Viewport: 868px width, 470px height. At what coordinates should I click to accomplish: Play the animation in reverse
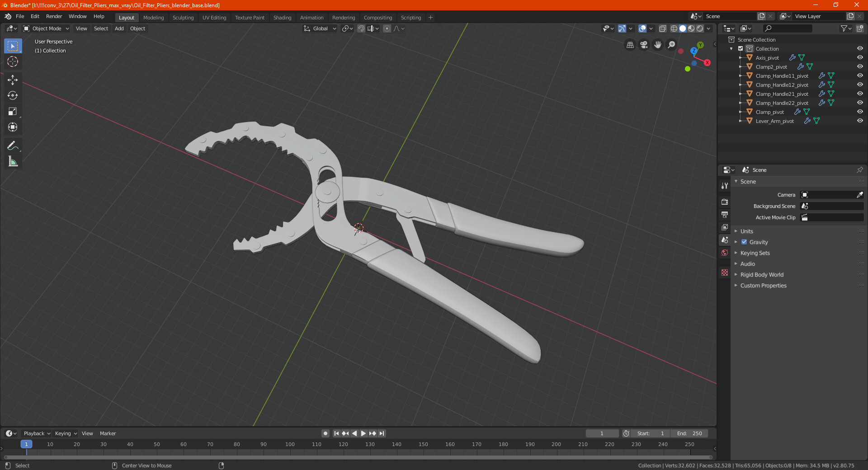point(354,433)
